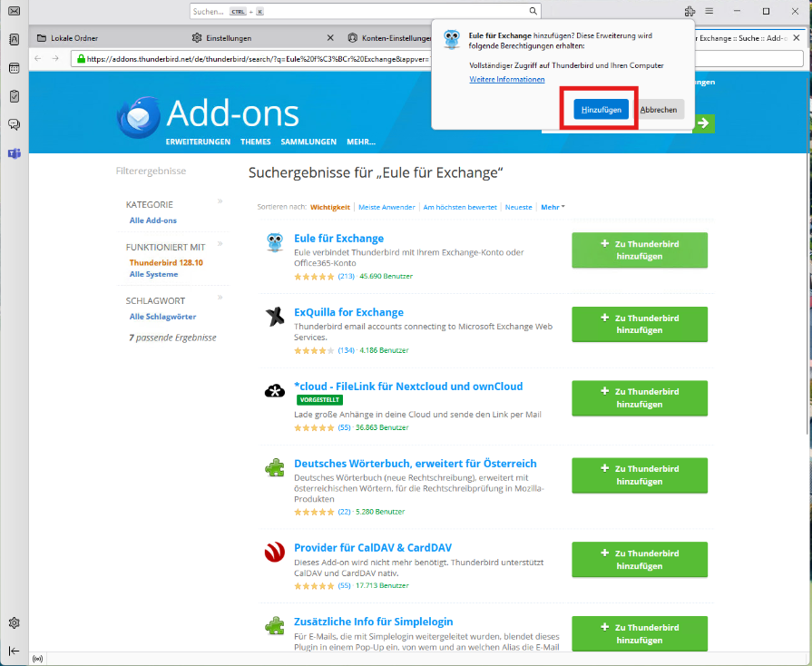
Task: Add *cloud FileLink to Thunderbird
Action: pos(640,398)
